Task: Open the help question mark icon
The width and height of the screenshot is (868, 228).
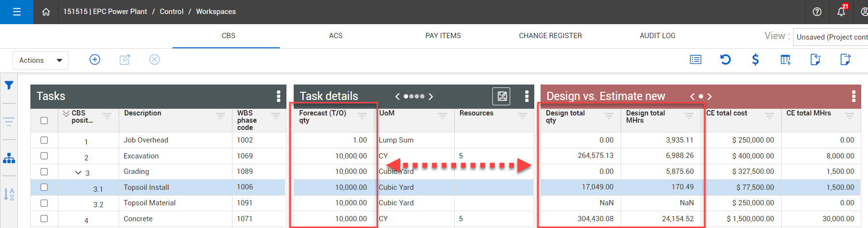Action: pos(817,12)
